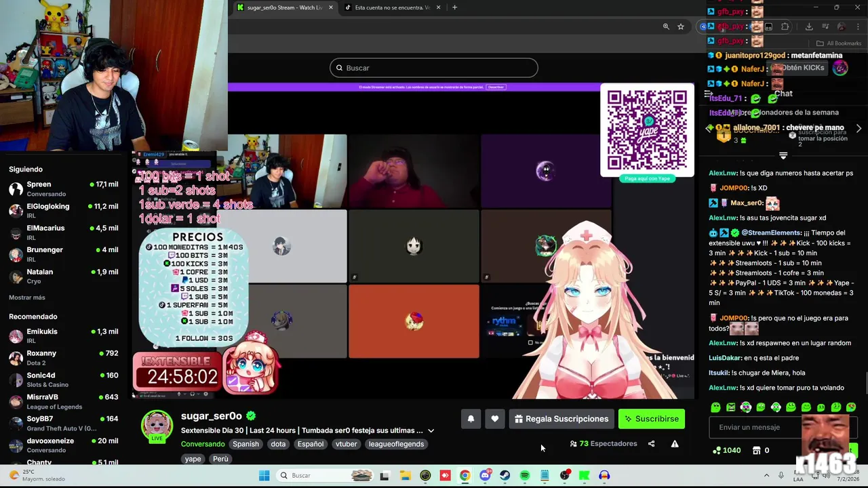
Task: Turn on notifications with the bell icon
Action: click(x=471, y=419)
